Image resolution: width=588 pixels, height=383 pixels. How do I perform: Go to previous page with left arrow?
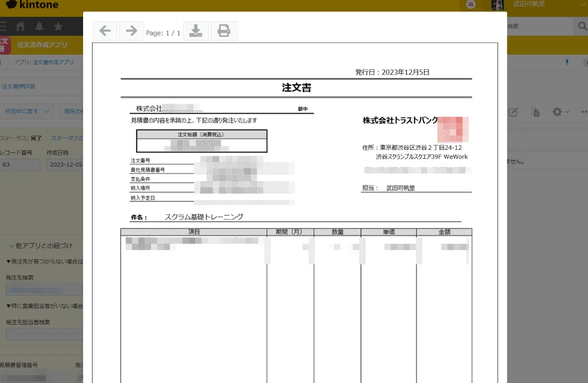(105, 31)
